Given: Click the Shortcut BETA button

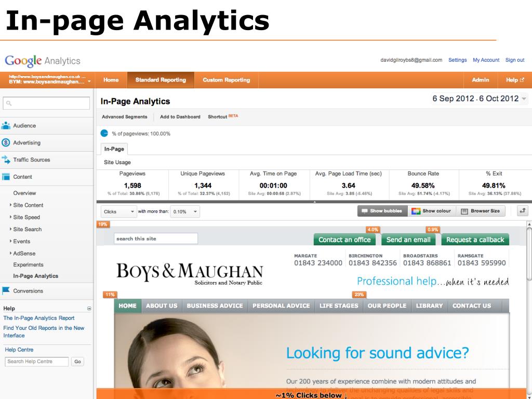Looking at the screenshot, I should pyautogui.click(x=223, y=116).
